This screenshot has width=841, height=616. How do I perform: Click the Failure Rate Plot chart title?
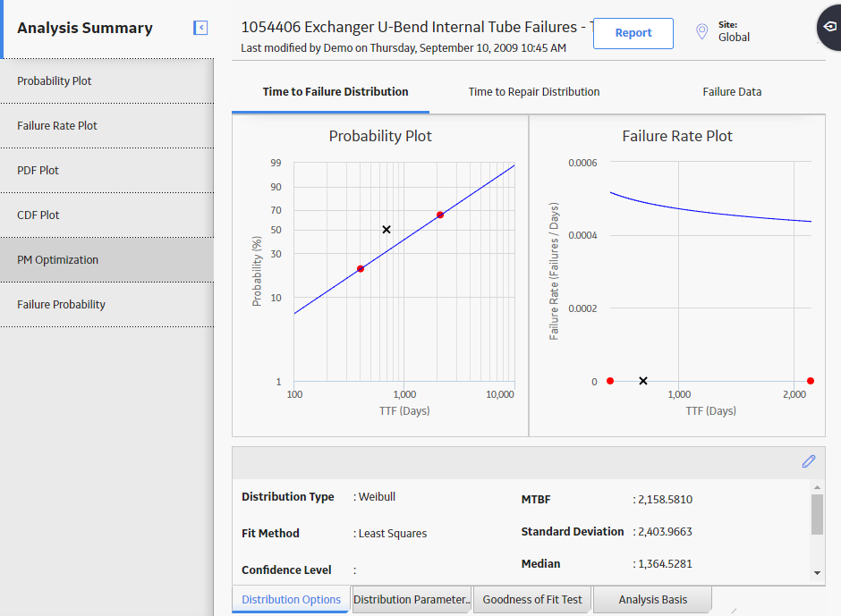coord(677,136)
